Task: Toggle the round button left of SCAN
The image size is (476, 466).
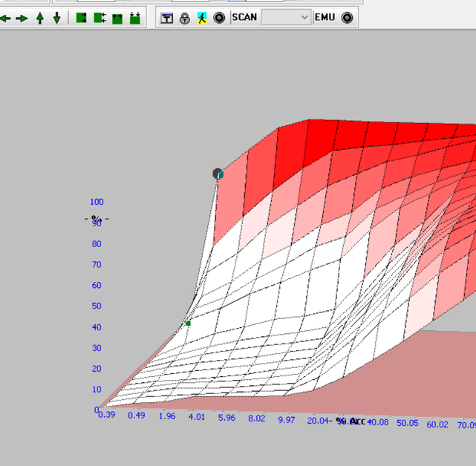Action: (x=219, y=18)
